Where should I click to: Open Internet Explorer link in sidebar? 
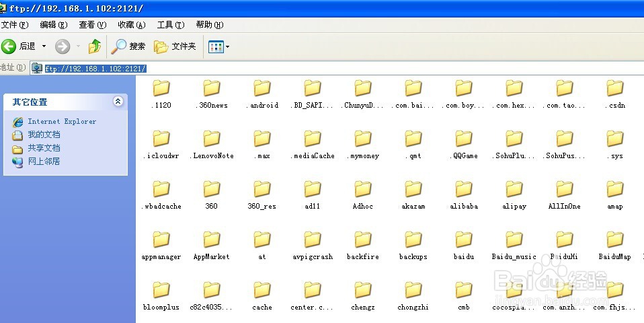click(62, 121)
